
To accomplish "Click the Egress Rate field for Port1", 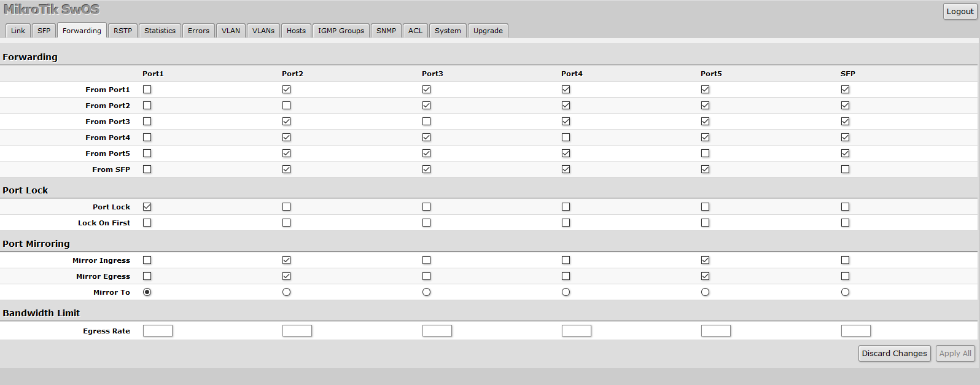I will point(158,331).
